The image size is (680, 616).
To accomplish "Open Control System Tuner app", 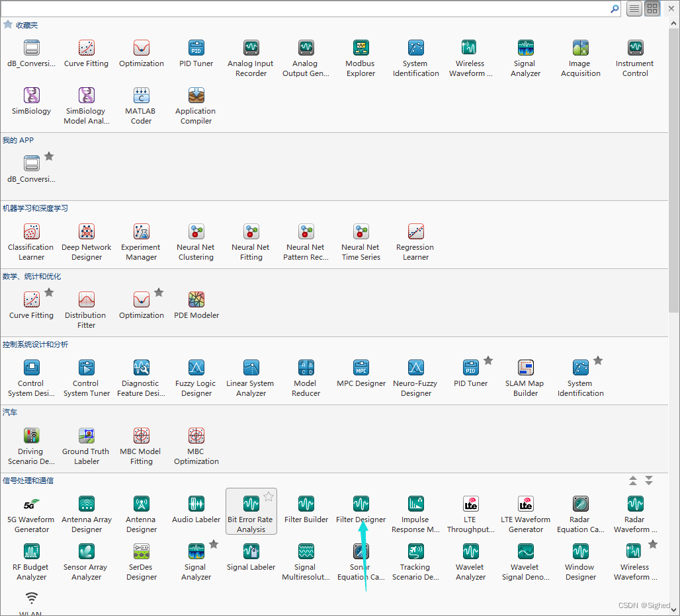I will coord(86,378).
